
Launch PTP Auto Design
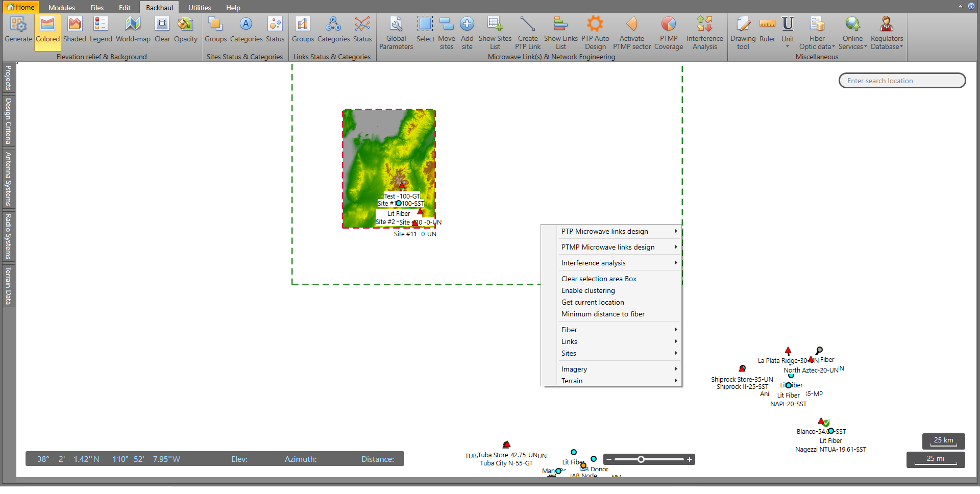(x=594, y=32)
